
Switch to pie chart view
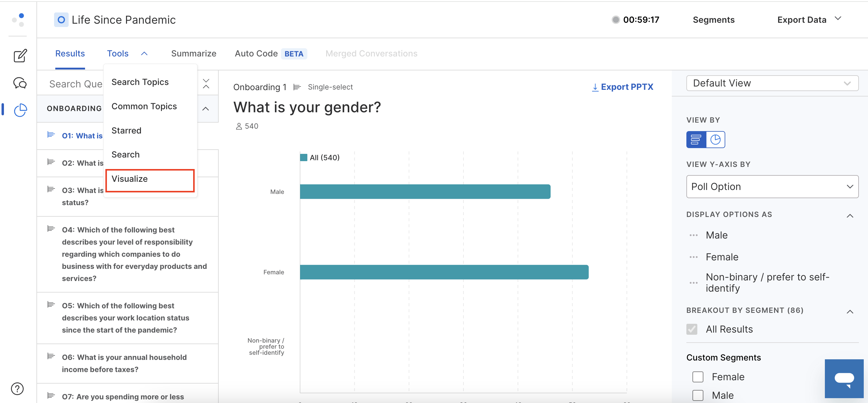coord(715,139)
